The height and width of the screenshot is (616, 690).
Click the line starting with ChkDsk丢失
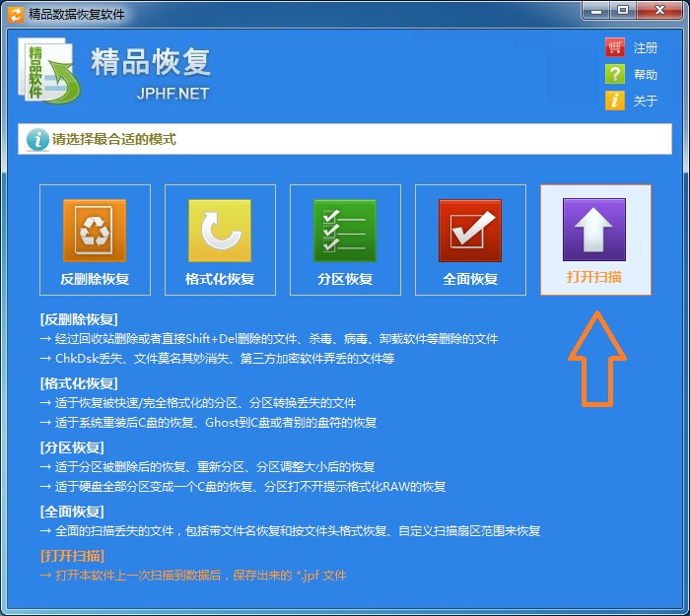[217, 359]
